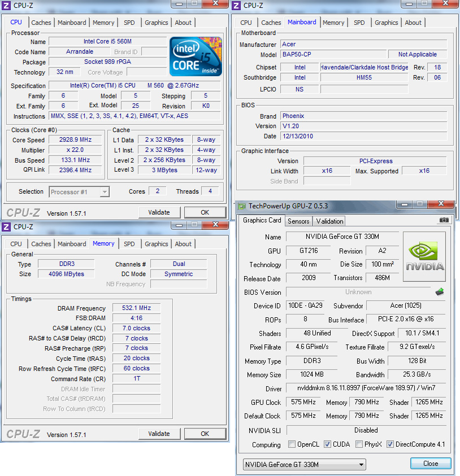Click the 3 MBytes Level 3 cache value
Image resolution: width=460 pixels, height=476 pixels.
click(164, 170)
